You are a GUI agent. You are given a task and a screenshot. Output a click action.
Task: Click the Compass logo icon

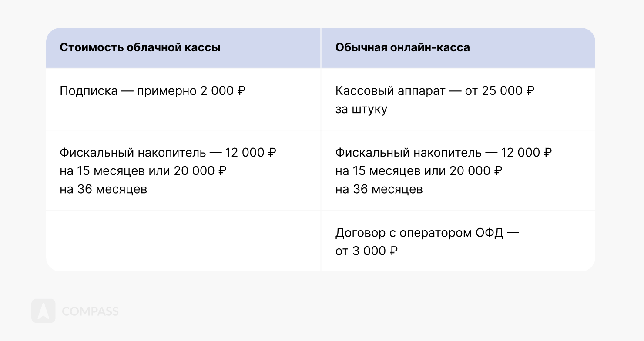pos(43,311)
